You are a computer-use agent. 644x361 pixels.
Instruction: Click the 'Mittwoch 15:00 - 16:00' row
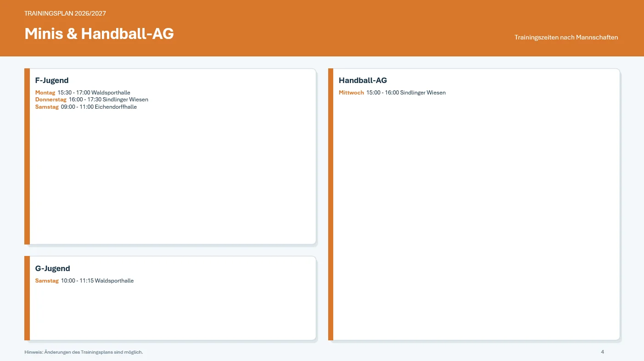tap(392, 93)
